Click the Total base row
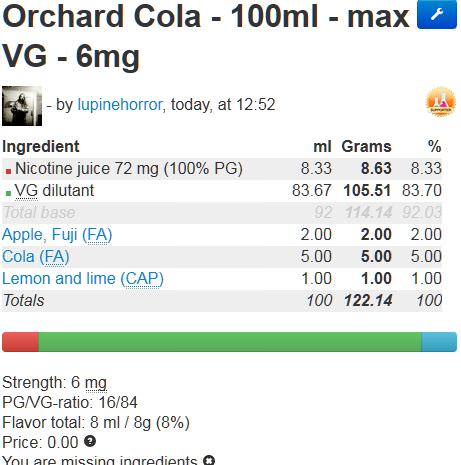Image resolution: width=461 pixels, height=465 pixels. click(222, 213)
